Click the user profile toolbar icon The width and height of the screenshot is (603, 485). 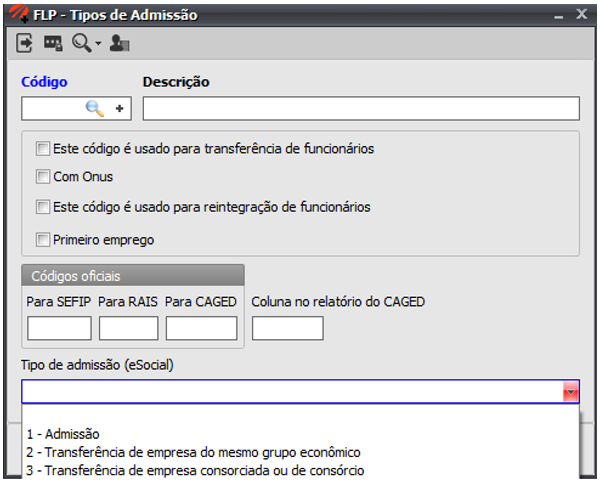coord(119,43)
